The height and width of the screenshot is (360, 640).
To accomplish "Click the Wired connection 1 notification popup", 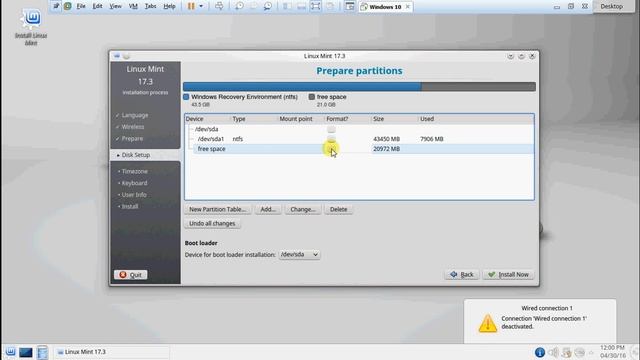I will click(x=540, y=321).
